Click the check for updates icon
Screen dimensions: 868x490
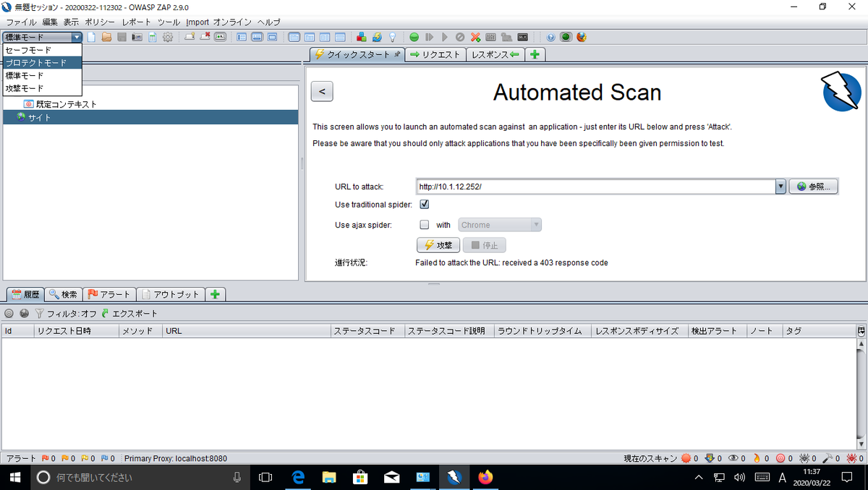coord(377,37)
